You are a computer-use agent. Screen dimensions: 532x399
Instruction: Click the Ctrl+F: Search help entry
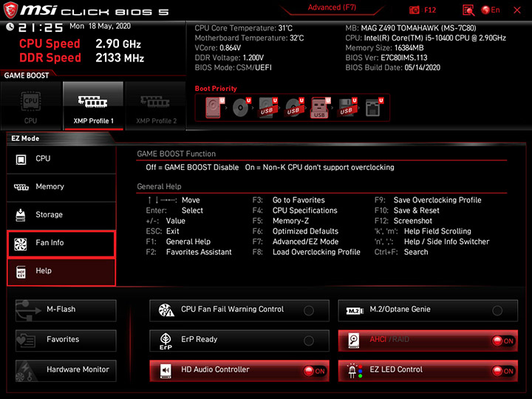(x=401, y=253)
